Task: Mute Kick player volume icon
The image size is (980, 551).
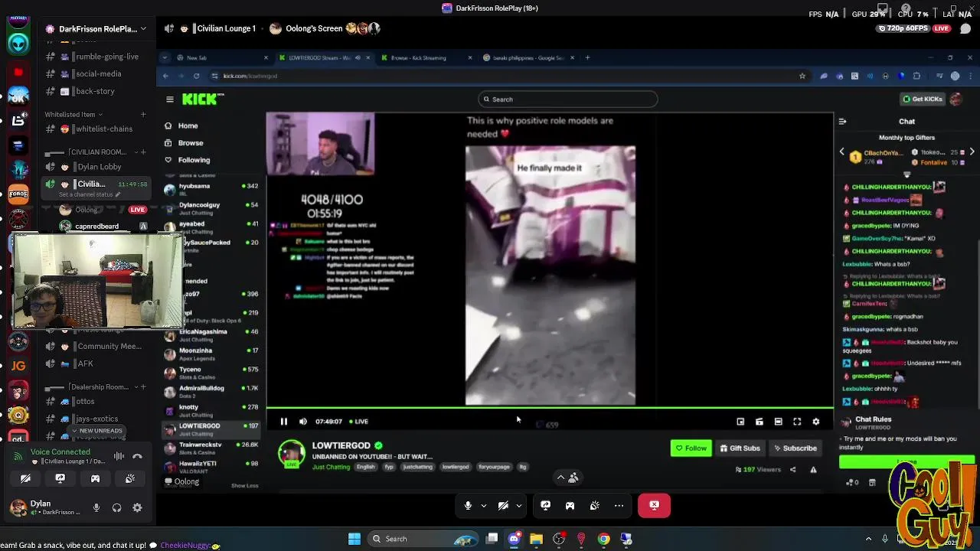Action: 302,422
